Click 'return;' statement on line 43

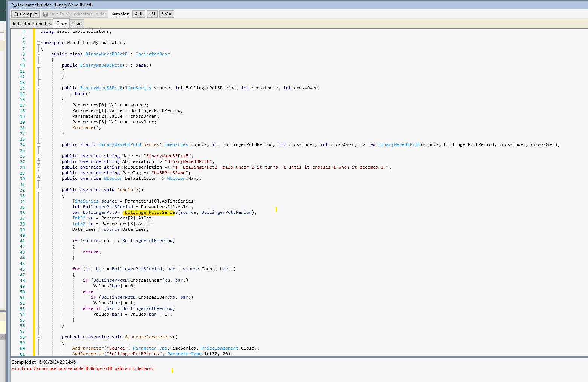coord(92,252)
